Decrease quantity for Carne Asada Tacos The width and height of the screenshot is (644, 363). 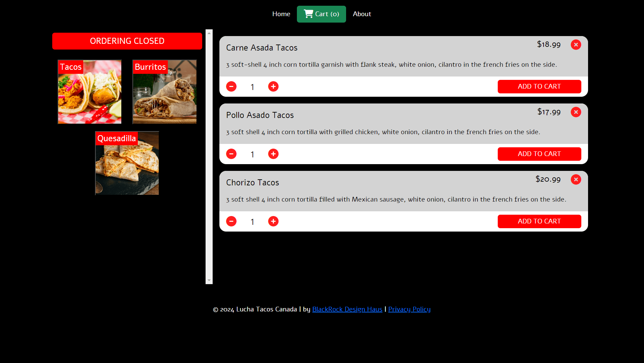(x=231, y=87)
